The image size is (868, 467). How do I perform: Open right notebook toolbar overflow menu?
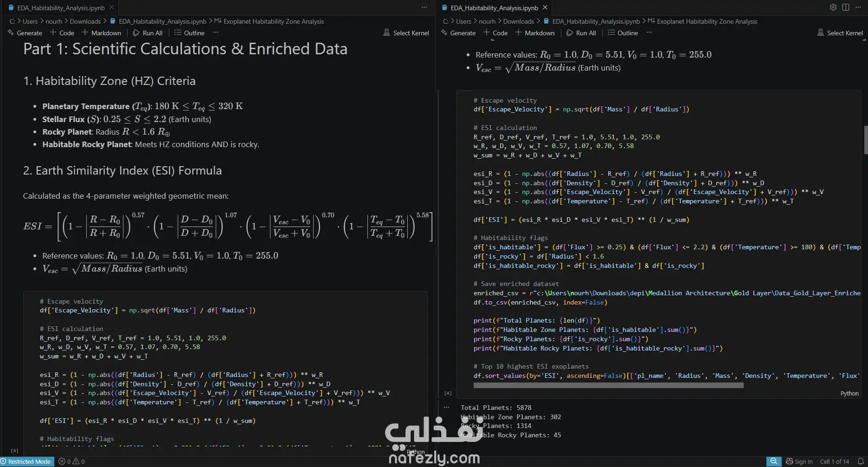(649, 32)
